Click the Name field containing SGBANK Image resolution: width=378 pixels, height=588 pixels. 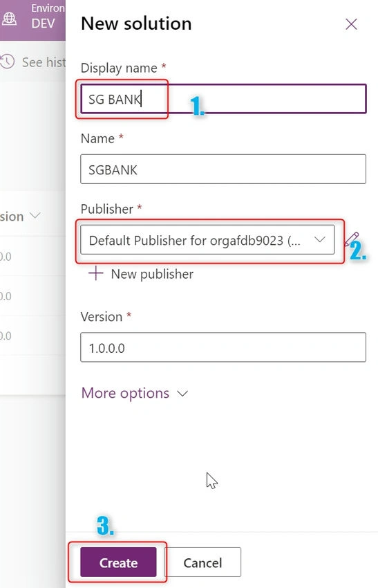coord(223,169)
